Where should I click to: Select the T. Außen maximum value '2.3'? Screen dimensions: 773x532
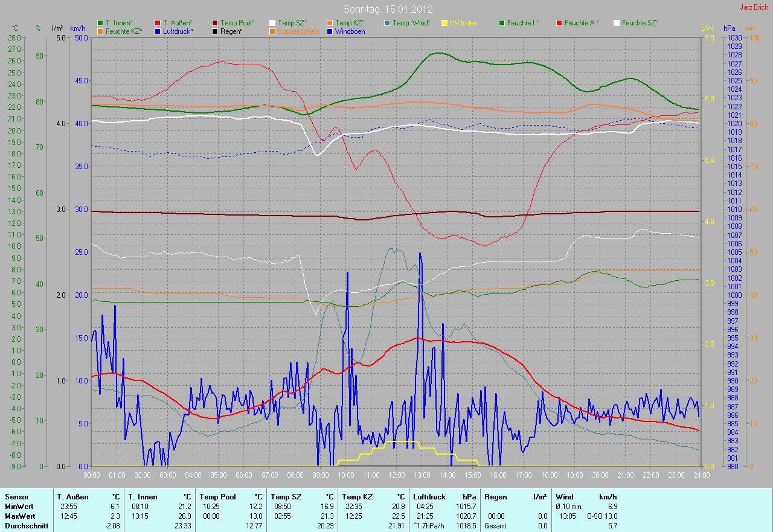tap(115, 516)
